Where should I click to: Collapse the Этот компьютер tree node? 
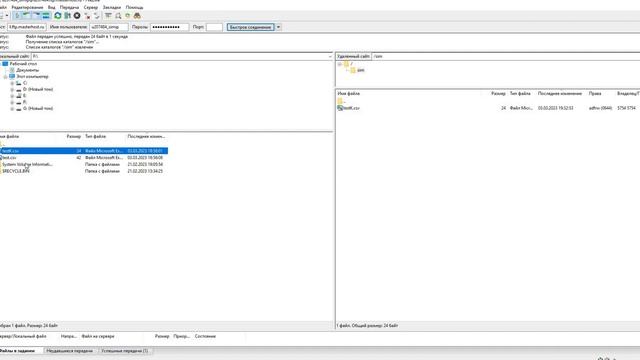pyautogui.click(x=5, y=77)
